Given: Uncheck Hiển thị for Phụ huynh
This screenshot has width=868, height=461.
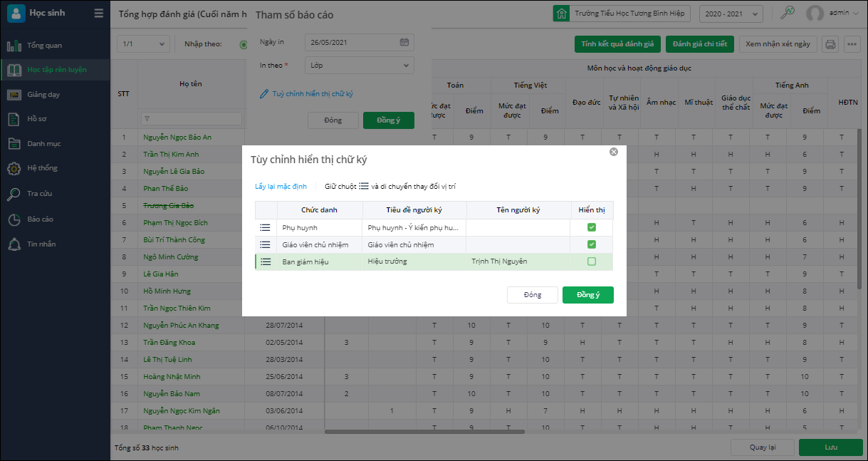Looking at the screenshot, I should (x=592, y=227).
